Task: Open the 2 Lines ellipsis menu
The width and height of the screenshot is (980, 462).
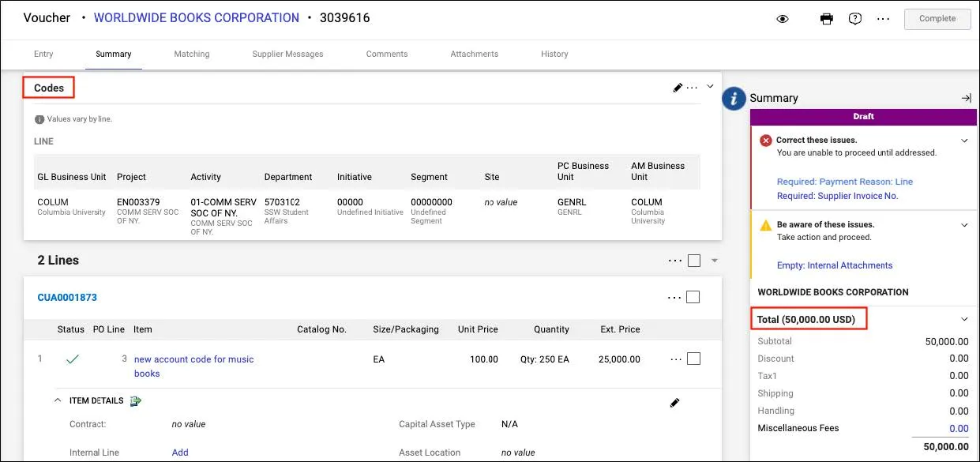Action: tap(675, 261)
